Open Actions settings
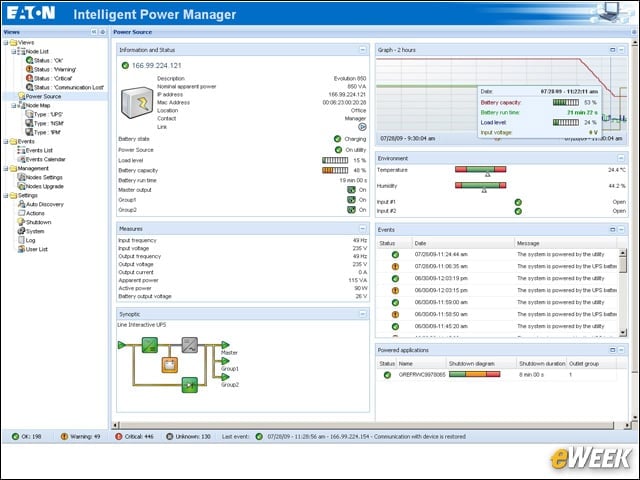 31,213
